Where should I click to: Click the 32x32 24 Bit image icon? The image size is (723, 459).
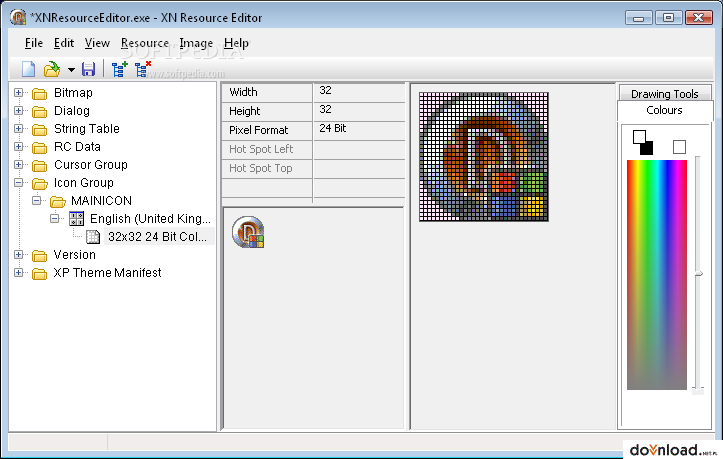tap(93, 237)
